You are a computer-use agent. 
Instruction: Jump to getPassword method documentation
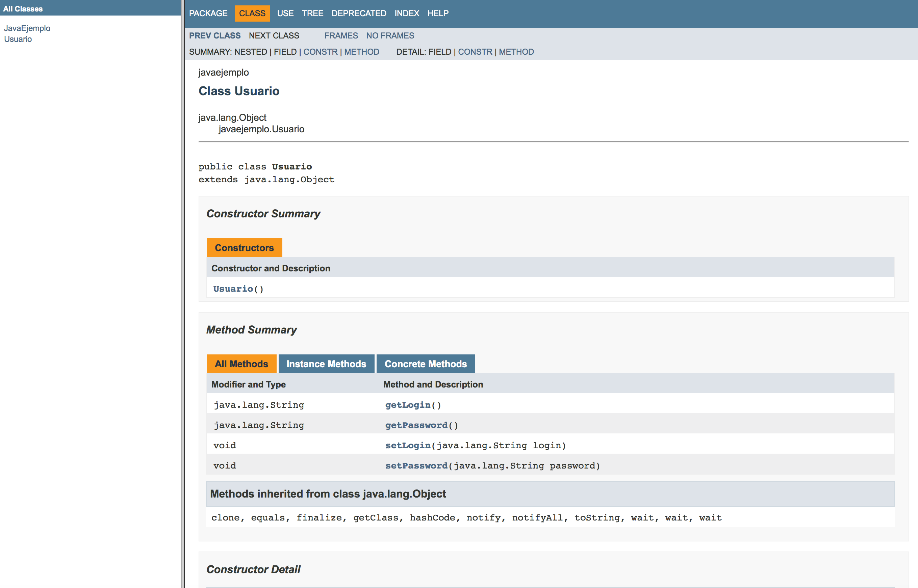[x=416, y=425]
